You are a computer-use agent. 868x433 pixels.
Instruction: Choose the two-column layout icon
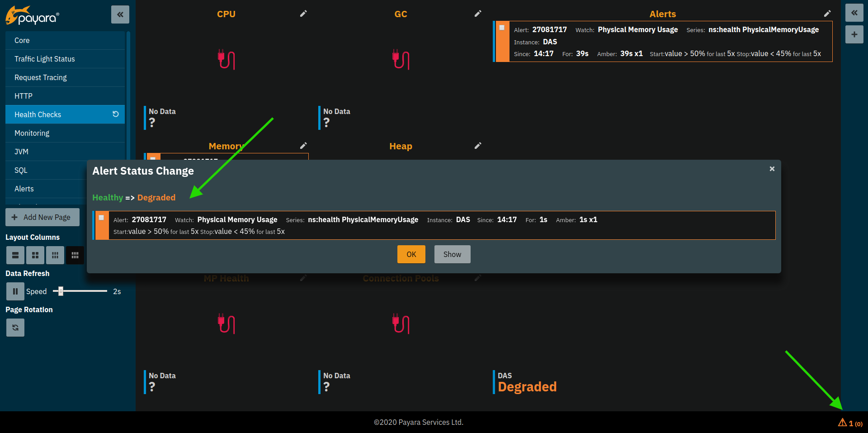pos(35,255)
